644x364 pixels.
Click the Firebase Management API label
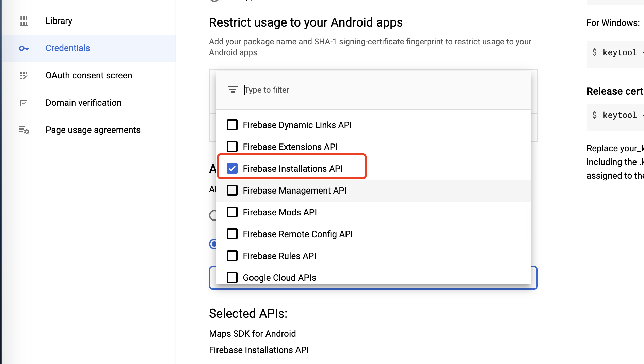point(295,191)
